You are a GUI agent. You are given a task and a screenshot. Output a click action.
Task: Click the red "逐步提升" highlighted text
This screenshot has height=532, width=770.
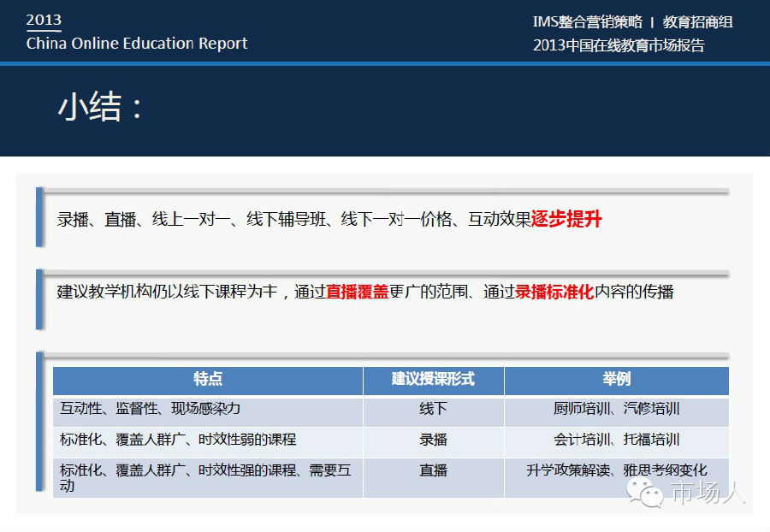[566, 219]
